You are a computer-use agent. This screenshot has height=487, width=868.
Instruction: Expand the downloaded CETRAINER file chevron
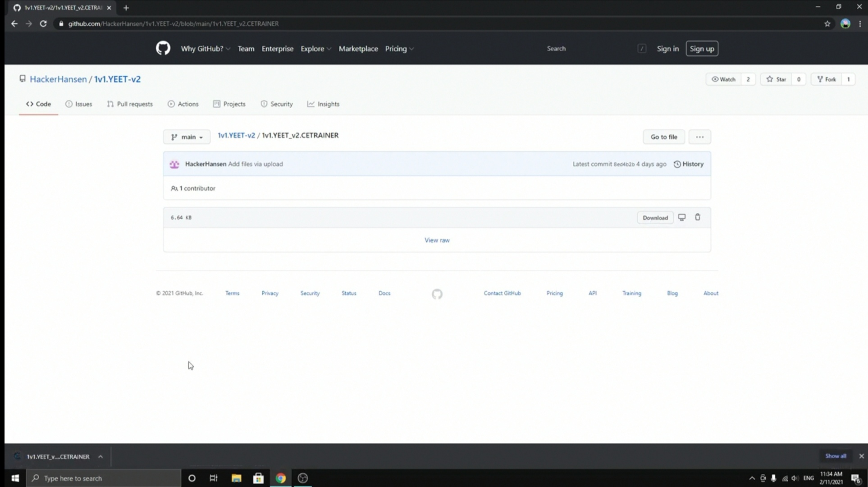101,457
